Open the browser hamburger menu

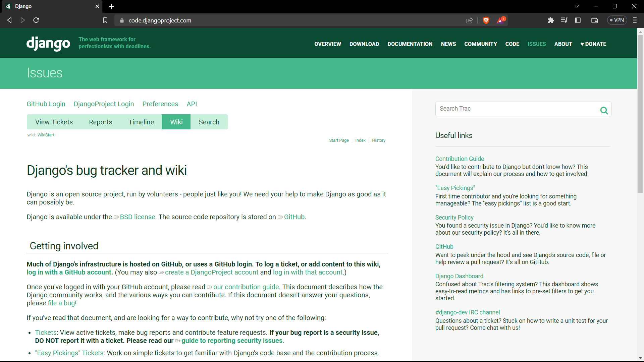[635, 20]
